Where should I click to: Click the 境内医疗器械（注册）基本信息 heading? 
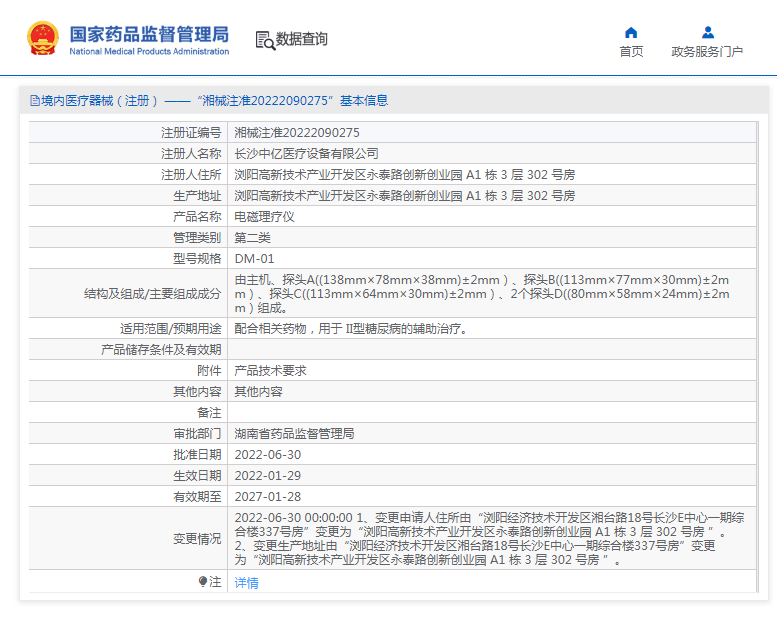(x=214, y=101)
